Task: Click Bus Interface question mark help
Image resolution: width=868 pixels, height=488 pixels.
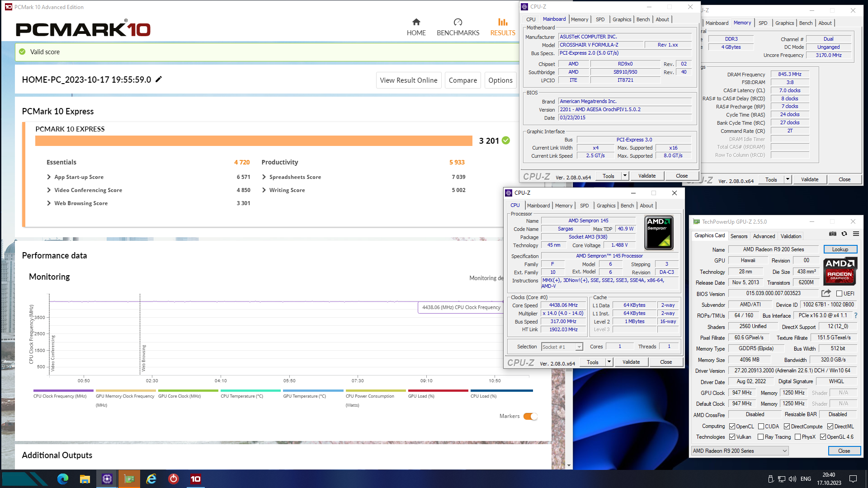Action: (855, 315)
